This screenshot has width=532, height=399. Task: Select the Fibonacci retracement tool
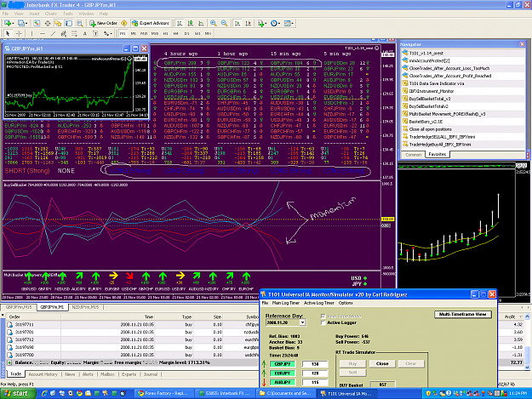pyautogui.click(x=74, y=33)
